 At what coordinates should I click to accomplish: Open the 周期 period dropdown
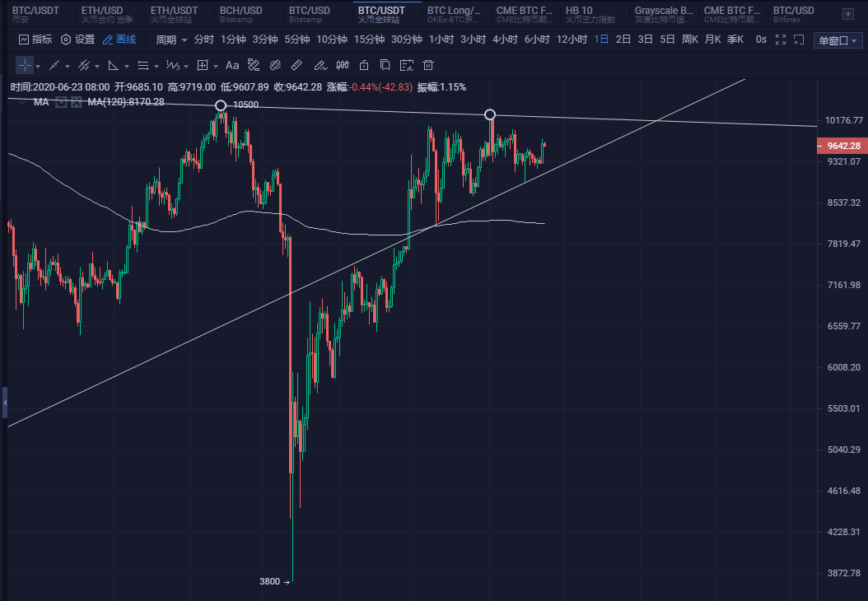point(171,40)
